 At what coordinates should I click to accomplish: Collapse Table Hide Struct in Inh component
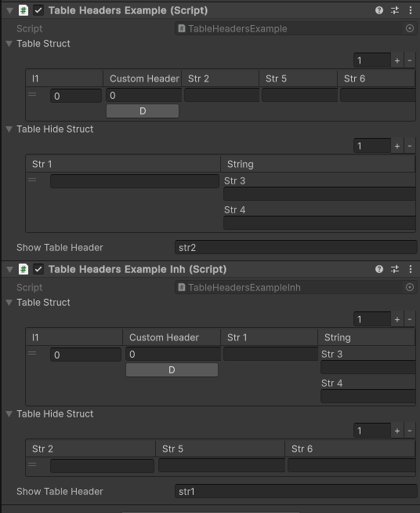[9, 414]
